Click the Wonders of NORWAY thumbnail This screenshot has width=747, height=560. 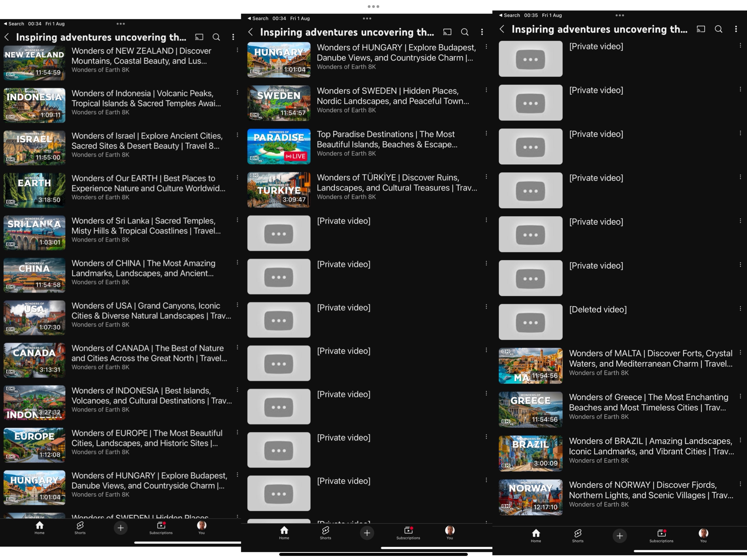click(530, 497)
